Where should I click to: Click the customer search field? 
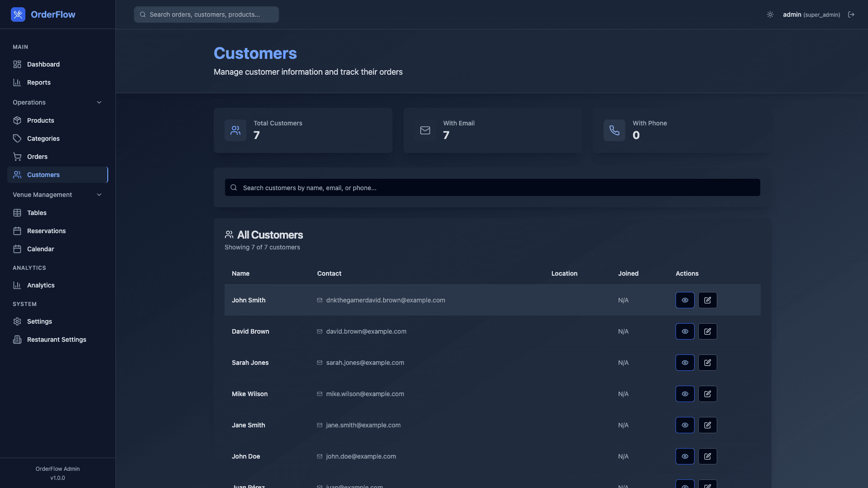[x=492, y=187]
